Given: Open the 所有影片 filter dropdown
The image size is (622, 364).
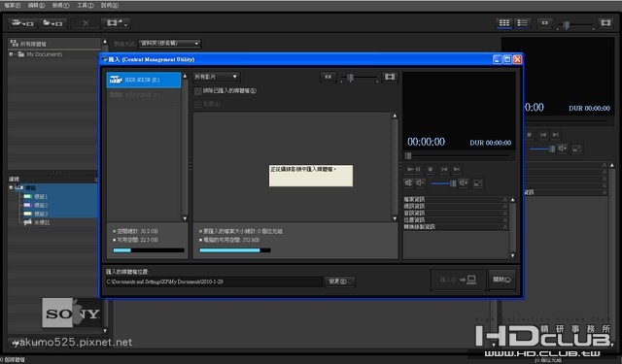Looking at the screenshot, I should coord(217,77).
